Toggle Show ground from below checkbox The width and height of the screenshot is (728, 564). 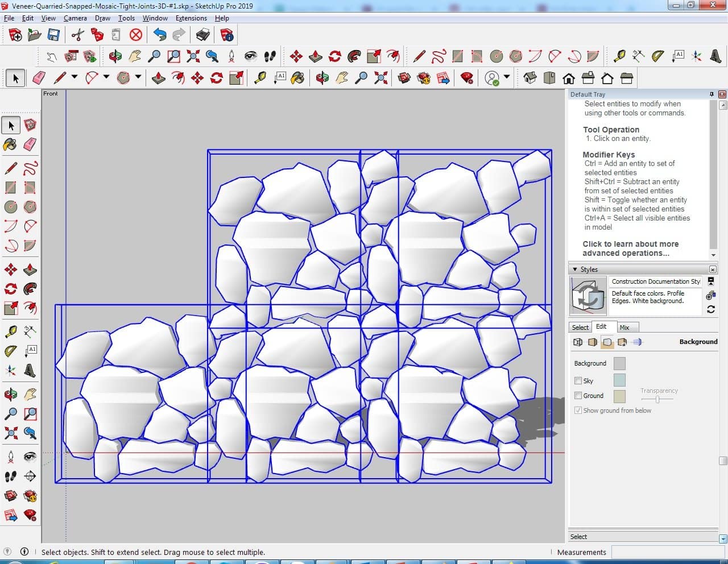tap(578, 410)
